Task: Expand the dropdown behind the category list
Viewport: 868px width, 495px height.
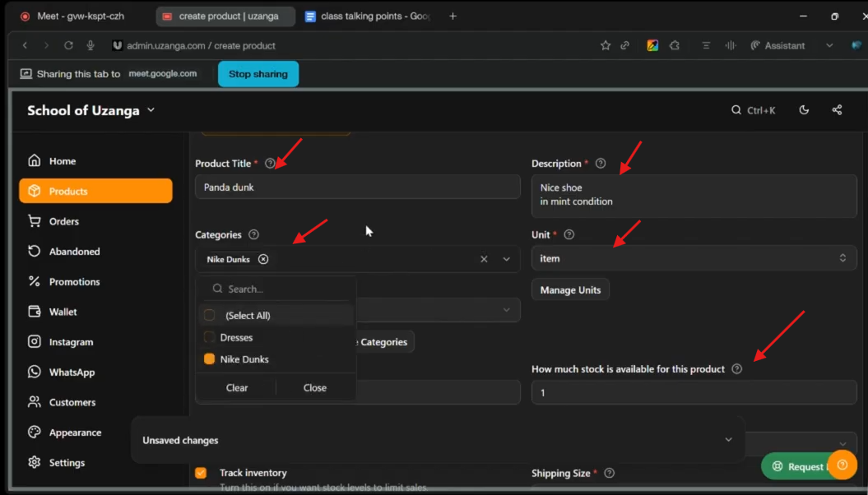Action: point(507,310)
